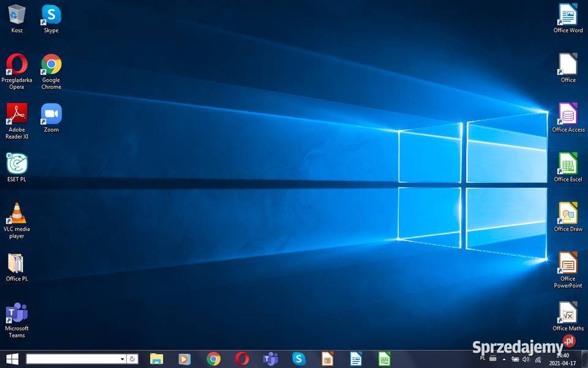Launch Opera from the taskbar
The width and height of the screenshot is (588, 368).
coord(242,359)
